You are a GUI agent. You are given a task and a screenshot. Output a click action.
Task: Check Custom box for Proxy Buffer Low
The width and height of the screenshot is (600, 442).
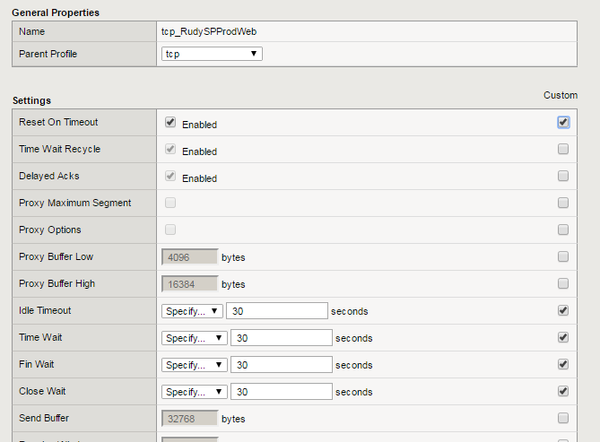[x=564, y=257]
